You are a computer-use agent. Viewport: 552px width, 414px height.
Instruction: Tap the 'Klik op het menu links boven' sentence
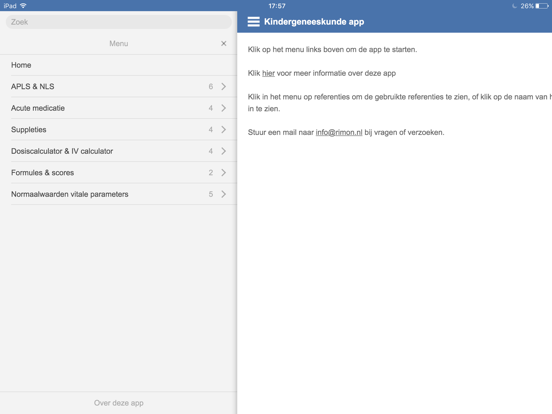click(x=332, y=50)
